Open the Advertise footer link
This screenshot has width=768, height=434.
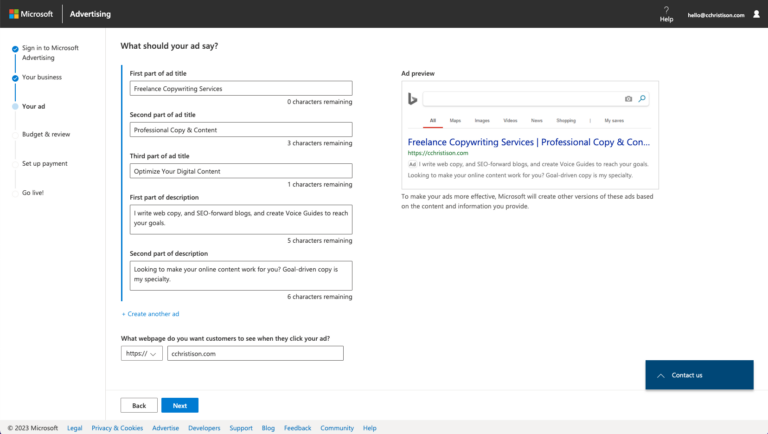(x=166, y=428)
